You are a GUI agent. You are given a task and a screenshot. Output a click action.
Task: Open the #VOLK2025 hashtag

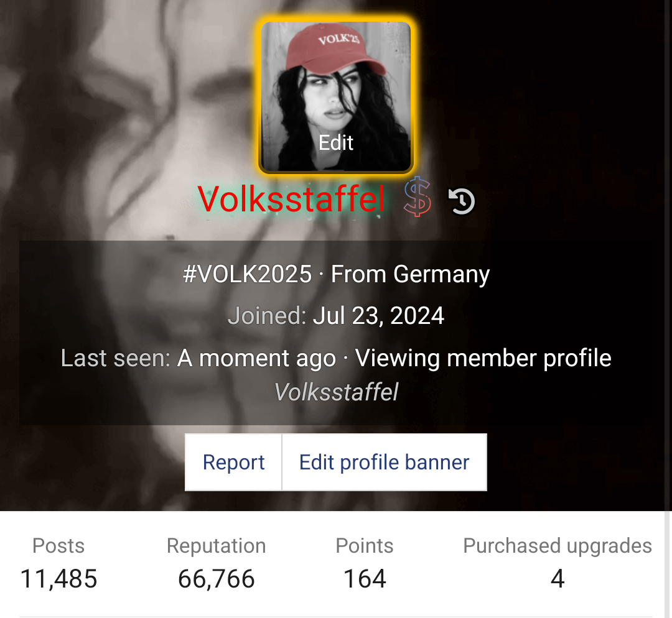248,274
